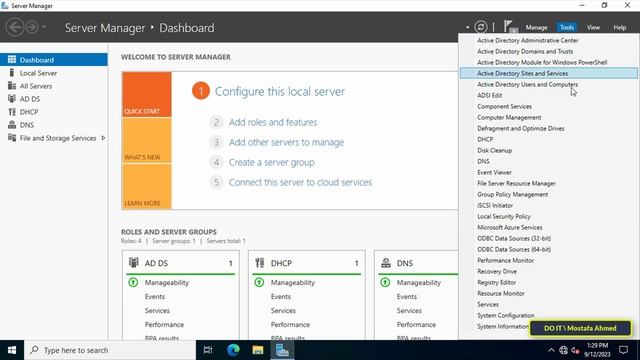Viewport: 640px width, 360px height.
Task: Click the Local Server icon in sidebar
Action: tap(12, 73)
